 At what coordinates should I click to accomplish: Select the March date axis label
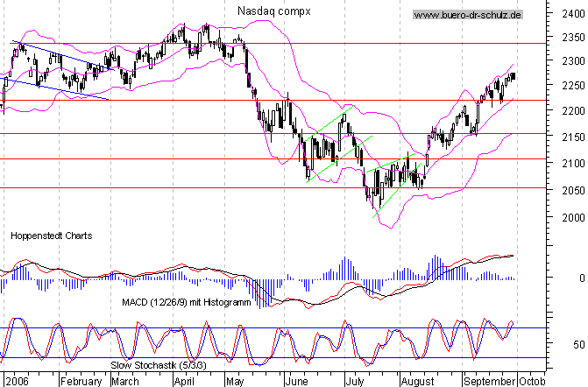click(x=125, y=382)
